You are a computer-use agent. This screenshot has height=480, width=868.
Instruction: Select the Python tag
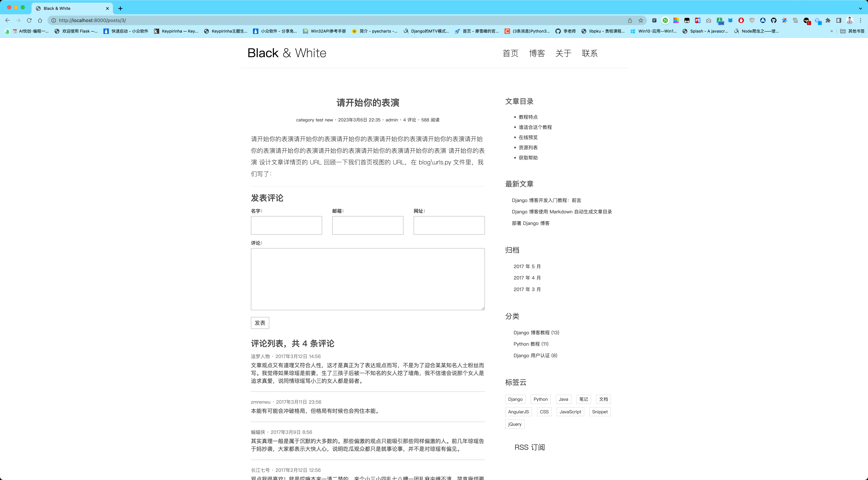click(x=540, y=399)
